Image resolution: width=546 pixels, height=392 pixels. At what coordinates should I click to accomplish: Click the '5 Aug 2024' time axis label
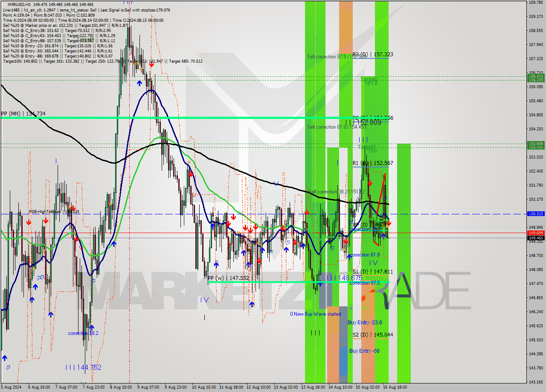(x=11, y=388)
